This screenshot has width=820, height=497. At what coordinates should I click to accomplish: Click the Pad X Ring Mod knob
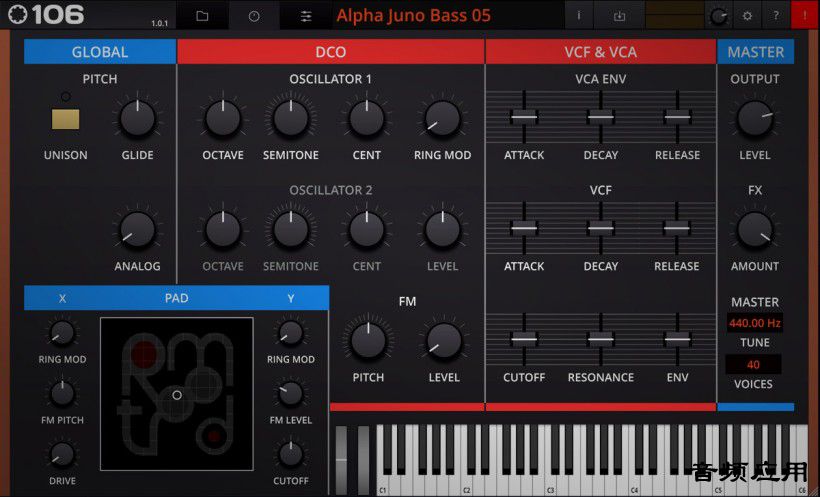62,333
